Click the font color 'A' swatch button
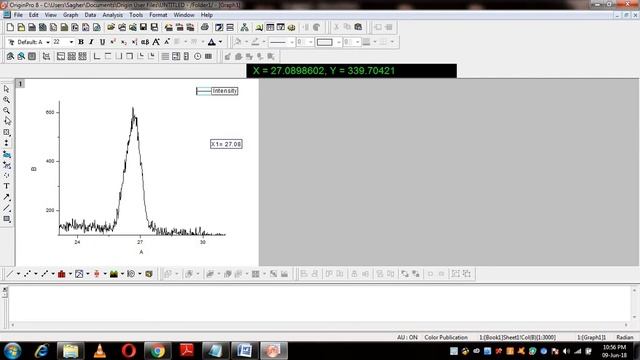The image size is (640, 360). point(211,42)
